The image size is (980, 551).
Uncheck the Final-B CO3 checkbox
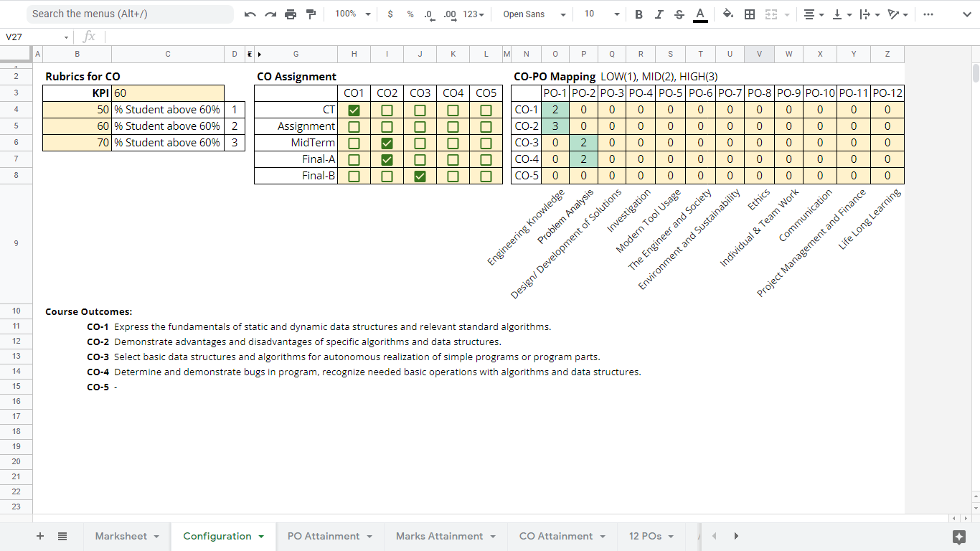(x=420, y=176)
